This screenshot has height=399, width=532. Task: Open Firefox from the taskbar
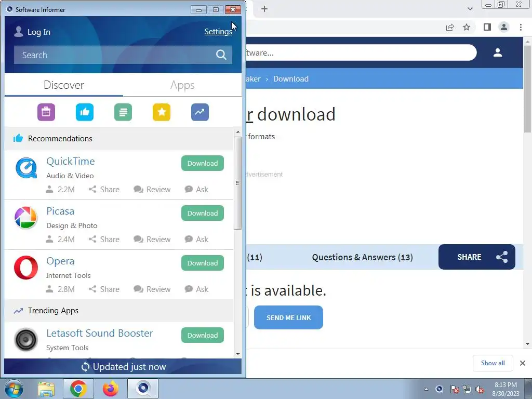(x=111, y=389)
